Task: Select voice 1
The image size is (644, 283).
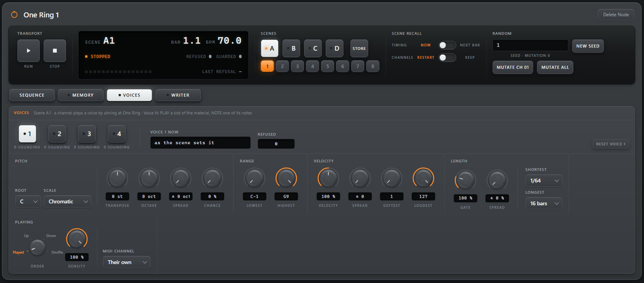Action: pos(27,134)
